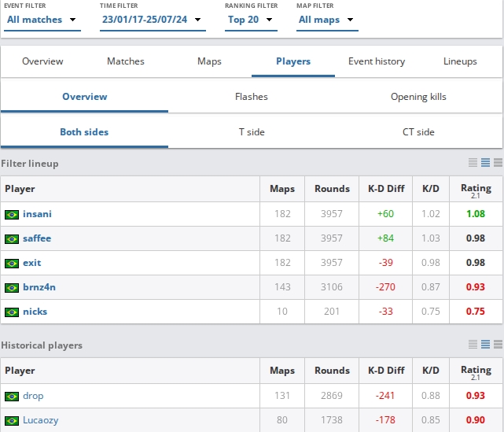This screenshot has width=504, height=432.
Task: Switch to the Flashes sub-tab
Action: tap(252, 97)
